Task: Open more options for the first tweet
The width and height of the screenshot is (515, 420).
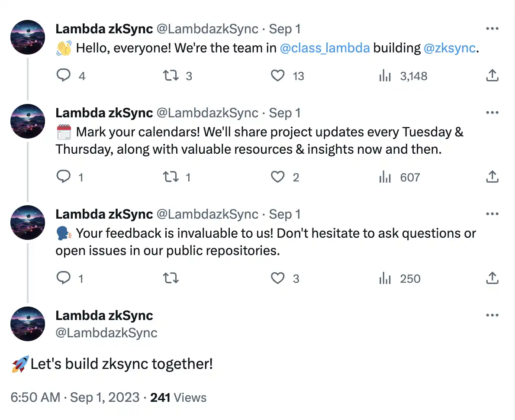Action: click(x=492, y=29)
